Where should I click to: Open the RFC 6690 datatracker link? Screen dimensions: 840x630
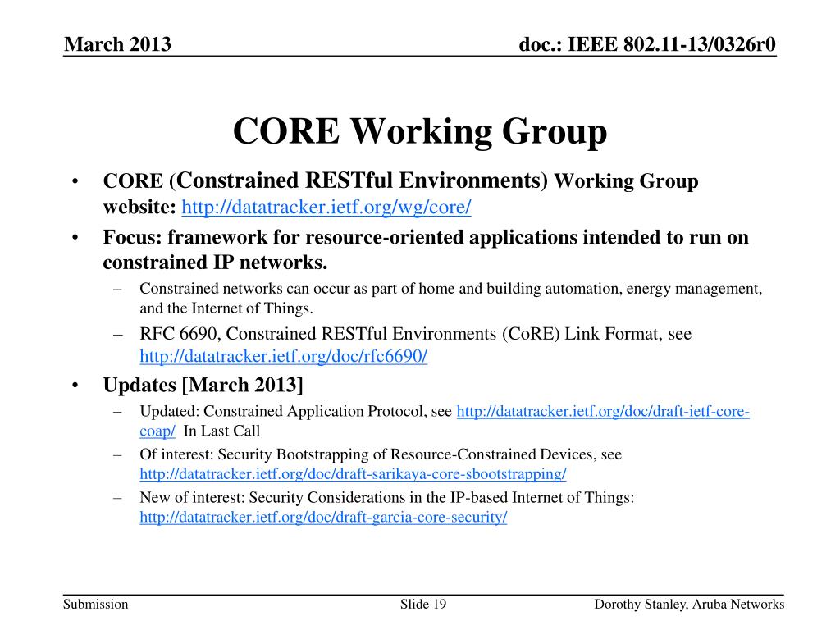click(x=283, y=356)
